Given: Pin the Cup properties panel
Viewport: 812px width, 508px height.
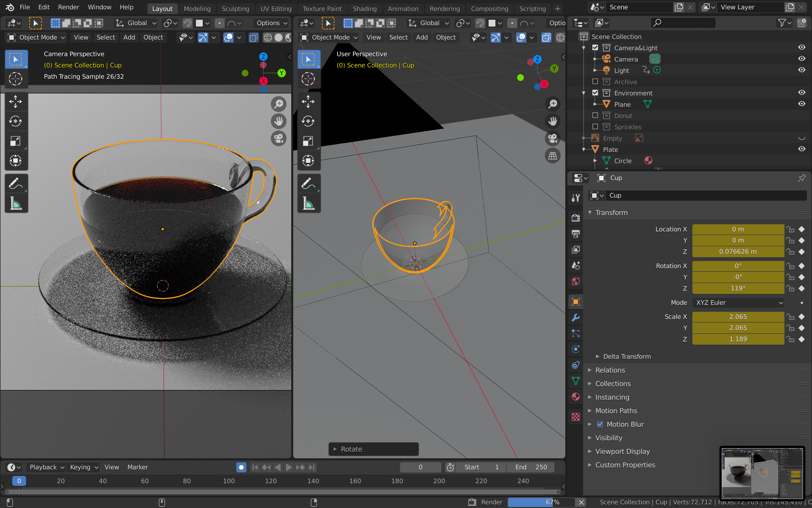Looking at the screenshot, I should tap(802, 178).
